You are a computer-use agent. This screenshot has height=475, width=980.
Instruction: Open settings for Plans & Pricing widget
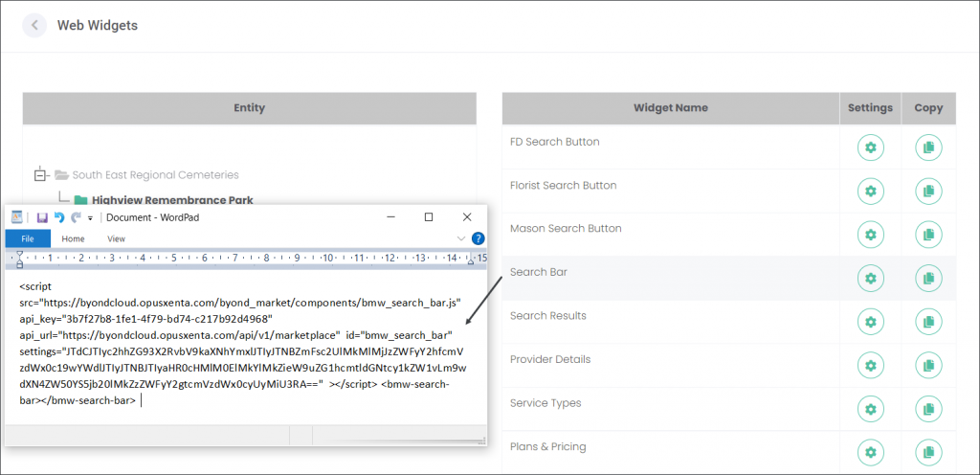(871, 453)
